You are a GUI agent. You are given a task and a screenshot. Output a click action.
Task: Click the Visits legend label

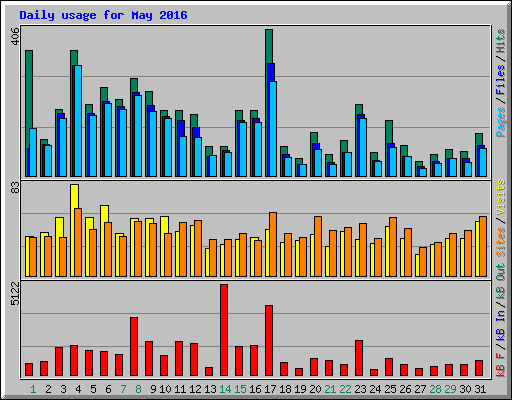pos(500,197)
